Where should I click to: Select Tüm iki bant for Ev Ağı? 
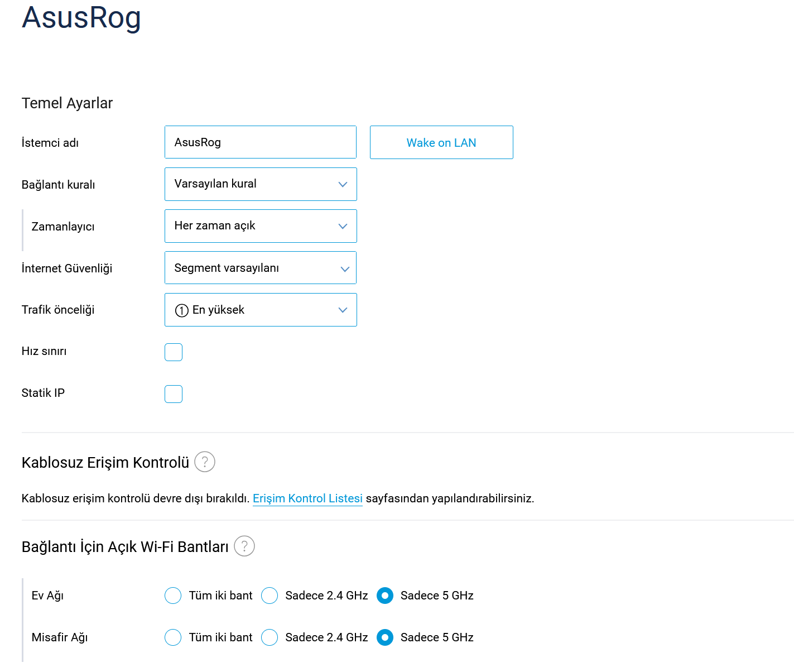click(173, 596)
